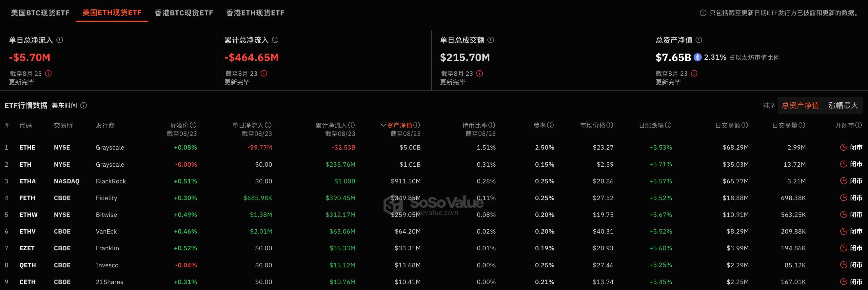The image size is (868, 290).
Task: Open info icon on 累计净流入 column header
Action: [x=351, y=125]
